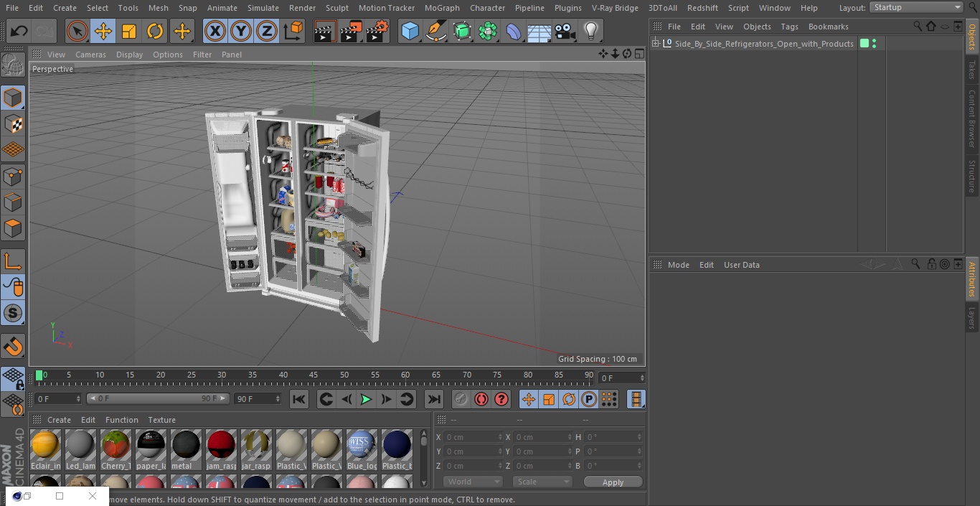The width and height of the screenshot is (980, 506).
Task: Select the Blue_log material thumbnail
Action: [362, 450]
